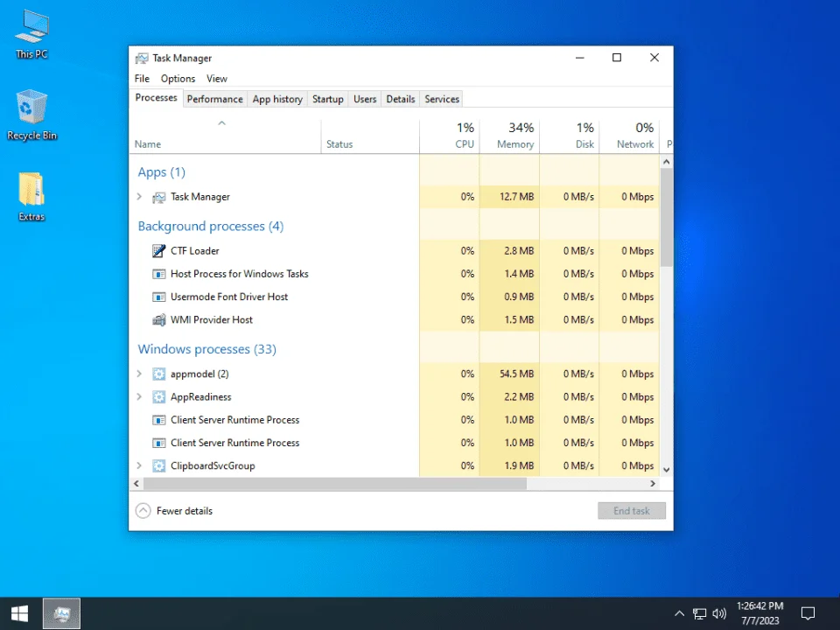Select the WMI Provider Host row

click(x=395, y=320)
